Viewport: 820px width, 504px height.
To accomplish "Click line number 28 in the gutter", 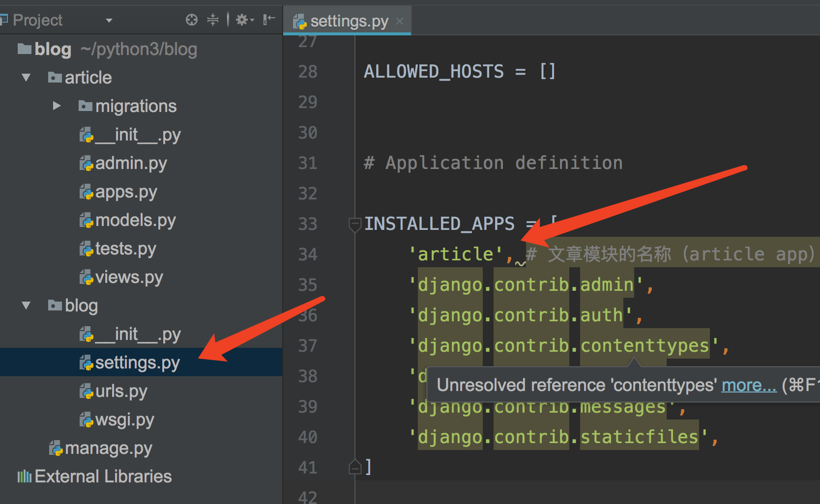I will [x=308, y=72].
